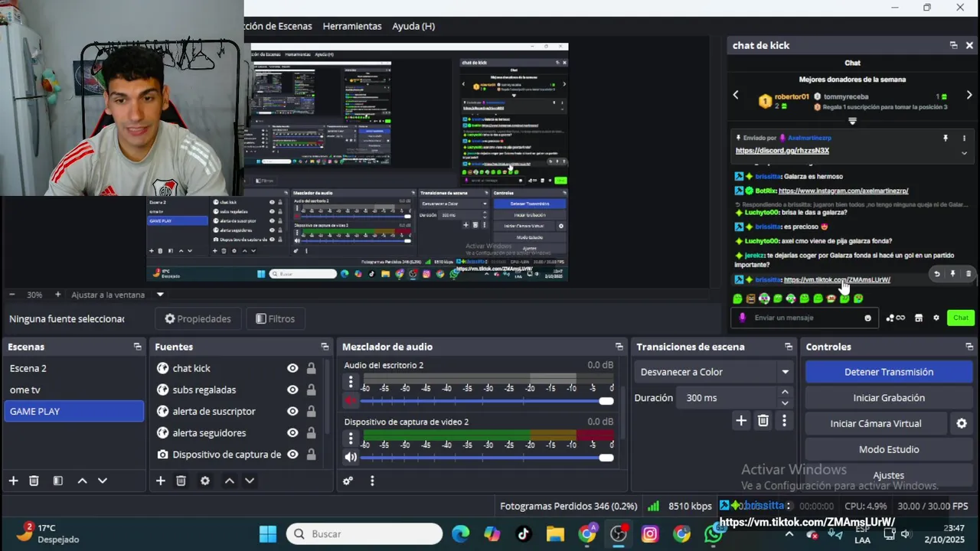The image size is (980, 551).
Task: Show next top donors with right arrow
Action: click(x=969, y=96)
